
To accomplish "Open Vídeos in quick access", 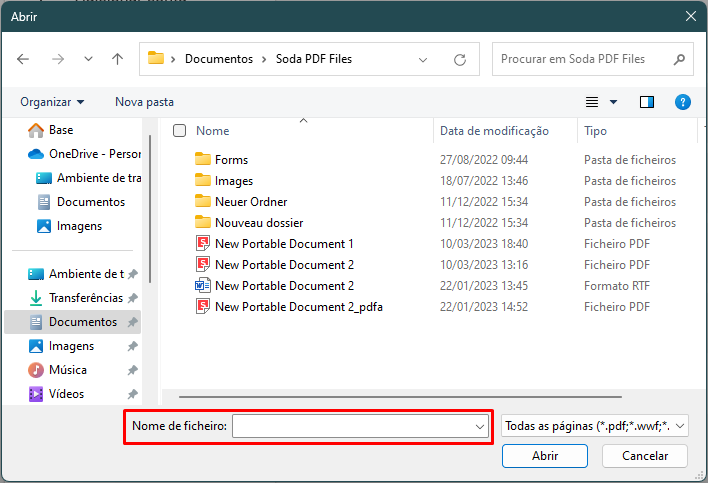I will coord(56,394).
